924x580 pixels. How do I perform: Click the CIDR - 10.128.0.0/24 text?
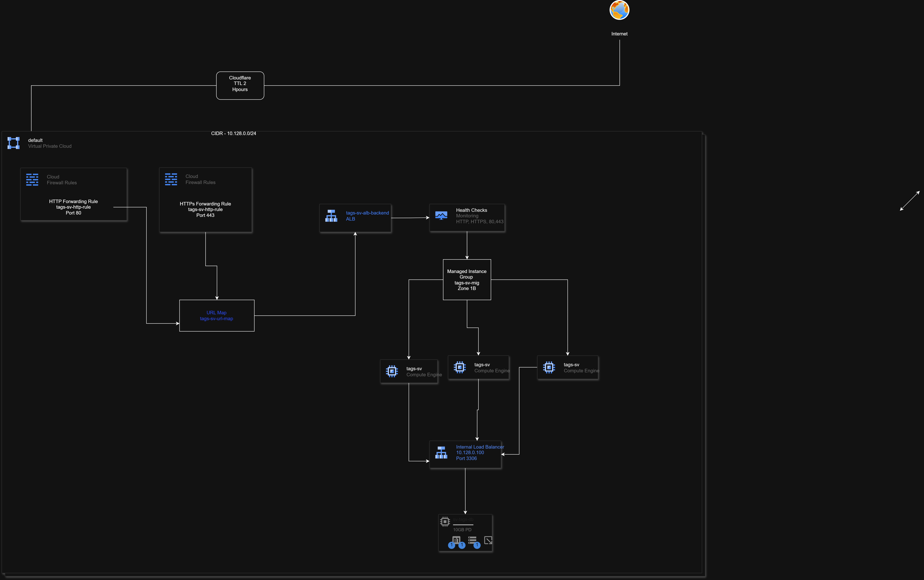[x=234, y=133]
